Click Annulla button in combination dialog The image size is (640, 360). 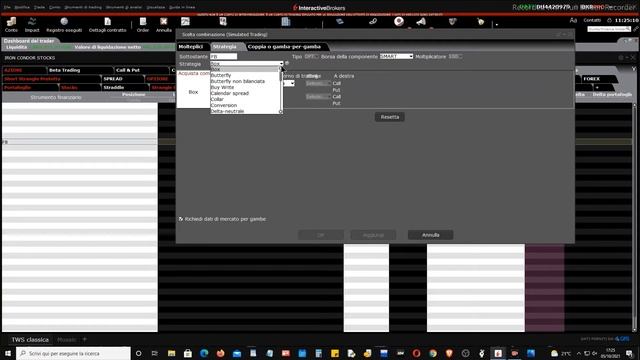coord(431,235)
